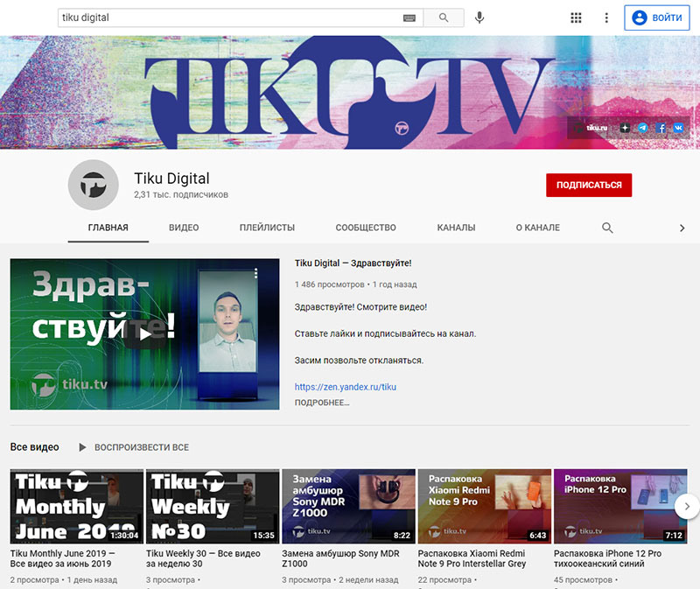Screen dimensions: 700x589
Task: Switch to the ВИДЕО tab
Action: [182, 228]
